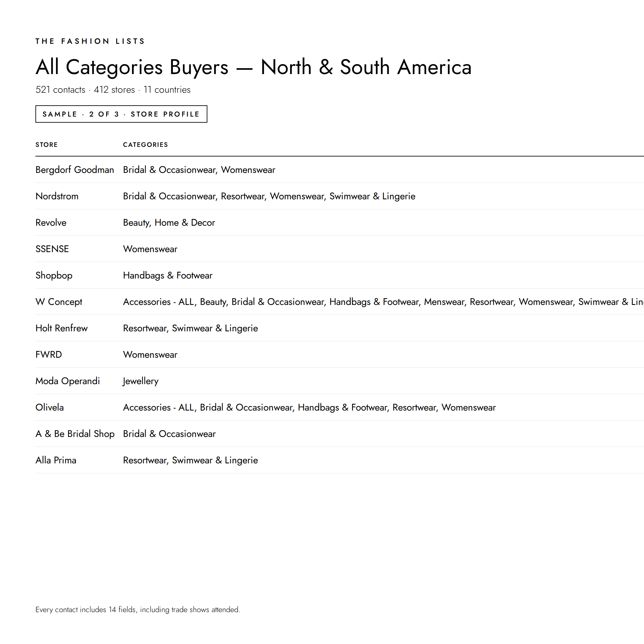Select the Bergdorf Goodman store name
Image resolution: width=644 pixels, height=644 pixels.
coord(75,170)
